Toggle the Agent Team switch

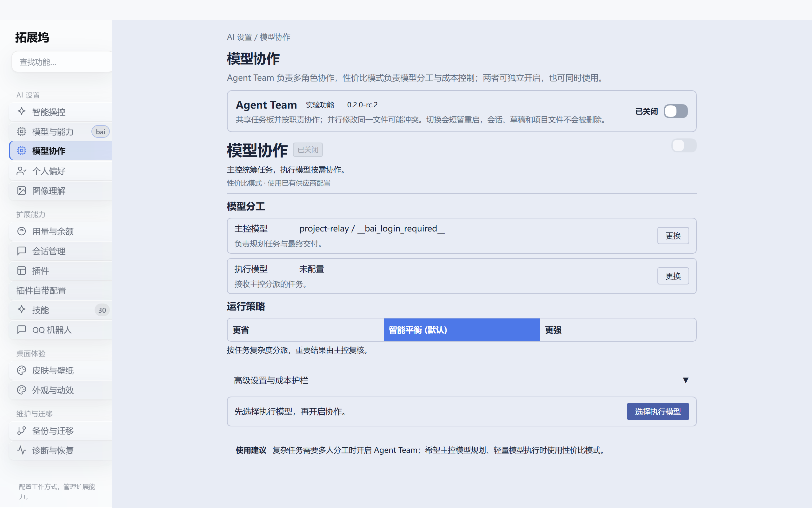[676, 111]
